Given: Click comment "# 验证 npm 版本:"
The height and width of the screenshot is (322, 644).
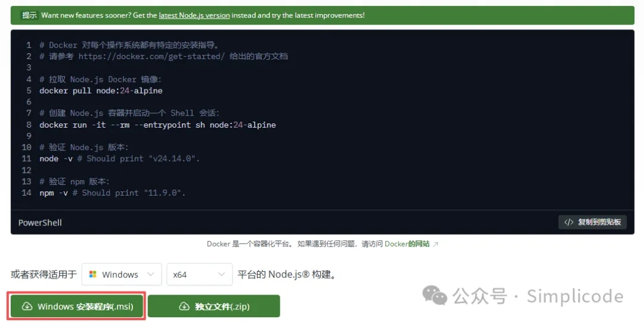Looking at the screenshot, I should click(75, 181).
